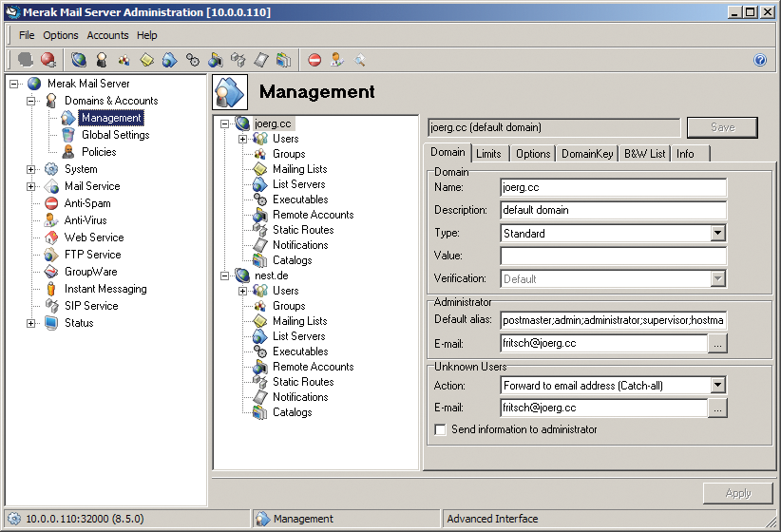
Task: Click the blue help question mark icon
Action: point(760,60)
